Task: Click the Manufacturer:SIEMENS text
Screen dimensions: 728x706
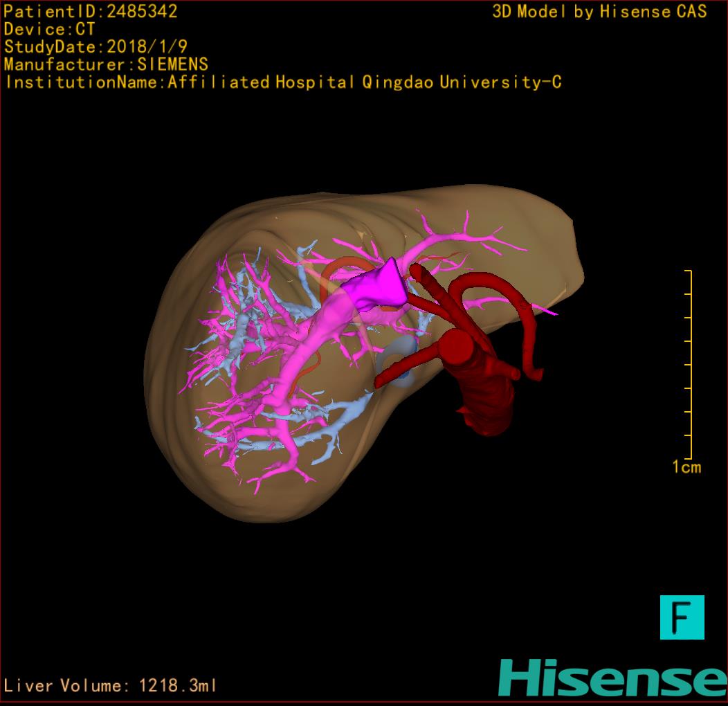Action: [106, 64]
